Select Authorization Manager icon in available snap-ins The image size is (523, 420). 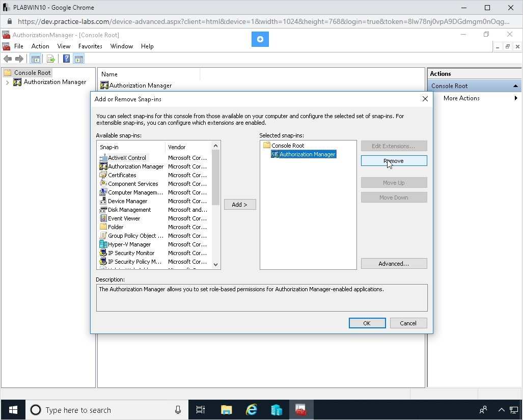[103, 166]
